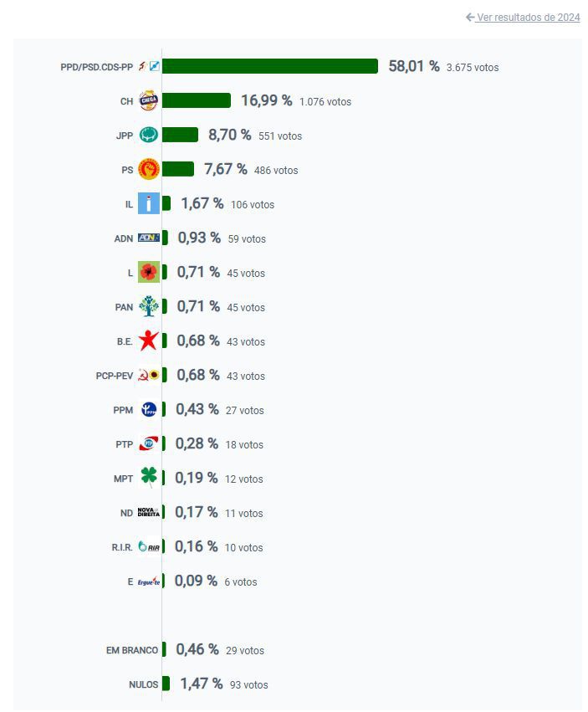
Task: Click the Ergue-te party logo
Action: click(x=148, y=581)
